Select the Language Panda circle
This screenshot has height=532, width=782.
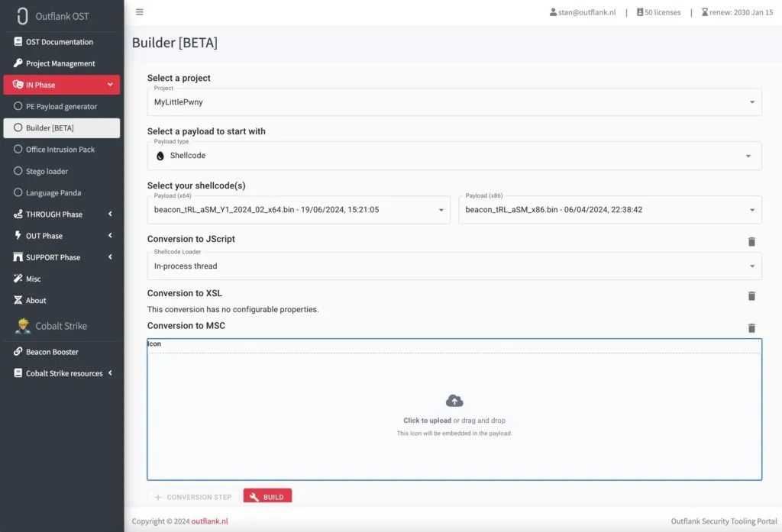tap(18, 192)
